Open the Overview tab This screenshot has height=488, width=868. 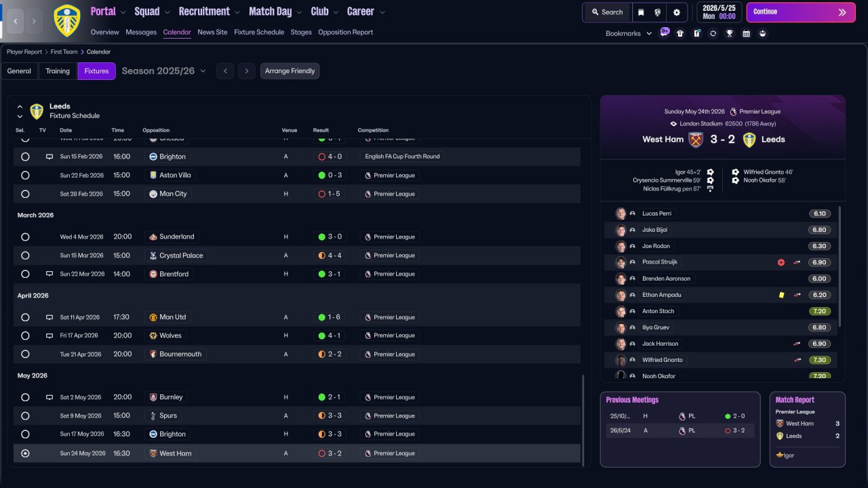[x=104, y=32]
